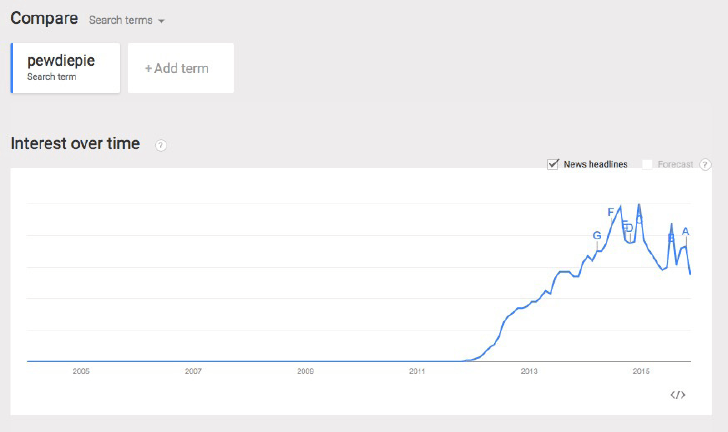This screenshot has height=432, width=728.
Task: Click the 2013 year axis label
Action: (x=529, y=371)
